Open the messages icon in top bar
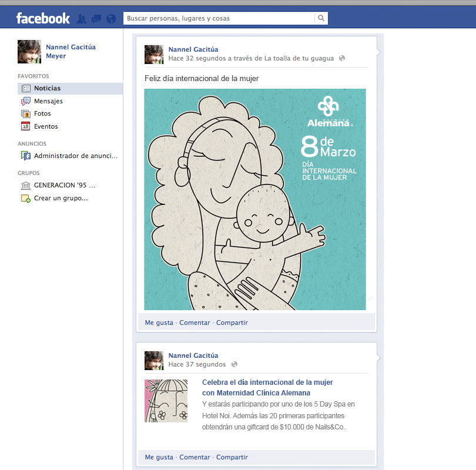 (96, 19)
